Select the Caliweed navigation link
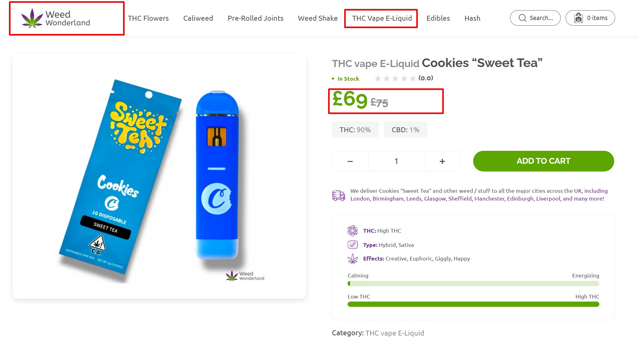638x364 pixels. point(198,18)
